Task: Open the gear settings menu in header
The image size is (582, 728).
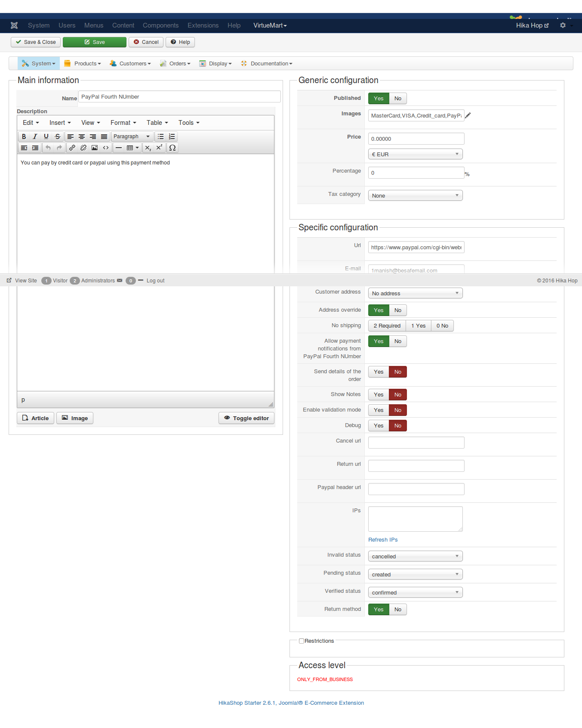Action: click(x=563, y=25)
